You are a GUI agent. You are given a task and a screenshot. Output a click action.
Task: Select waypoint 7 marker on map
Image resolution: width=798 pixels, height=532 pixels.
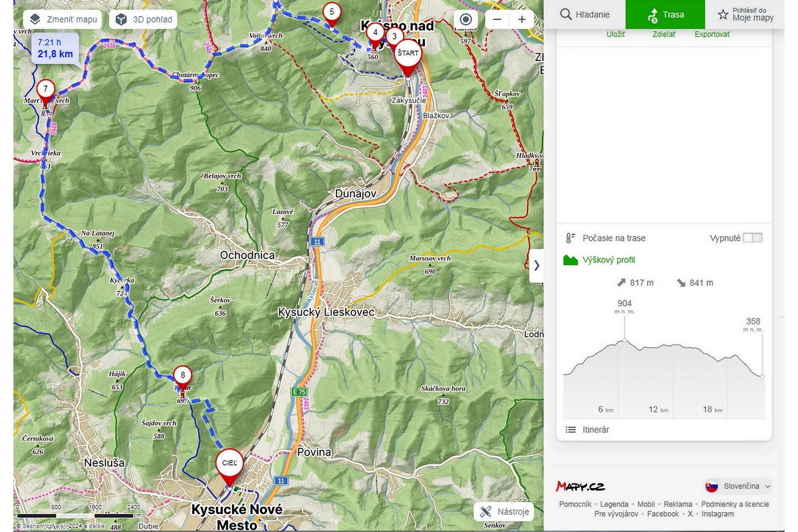pos(45,88)
